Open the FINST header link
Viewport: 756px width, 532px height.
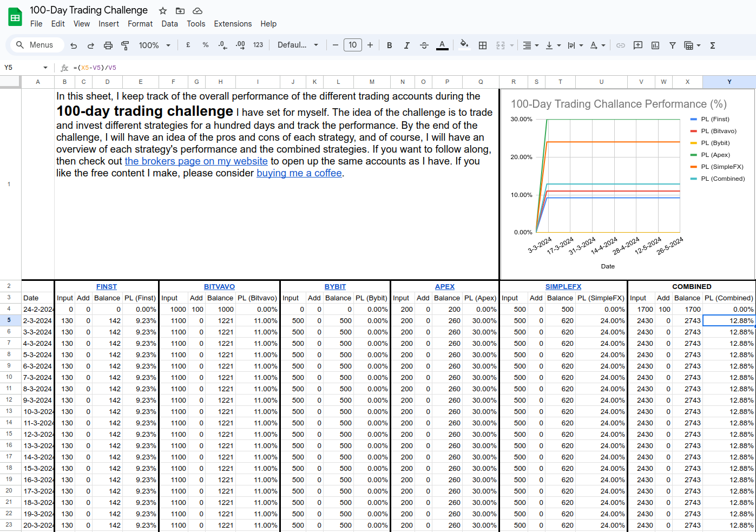tap(107, 287)
